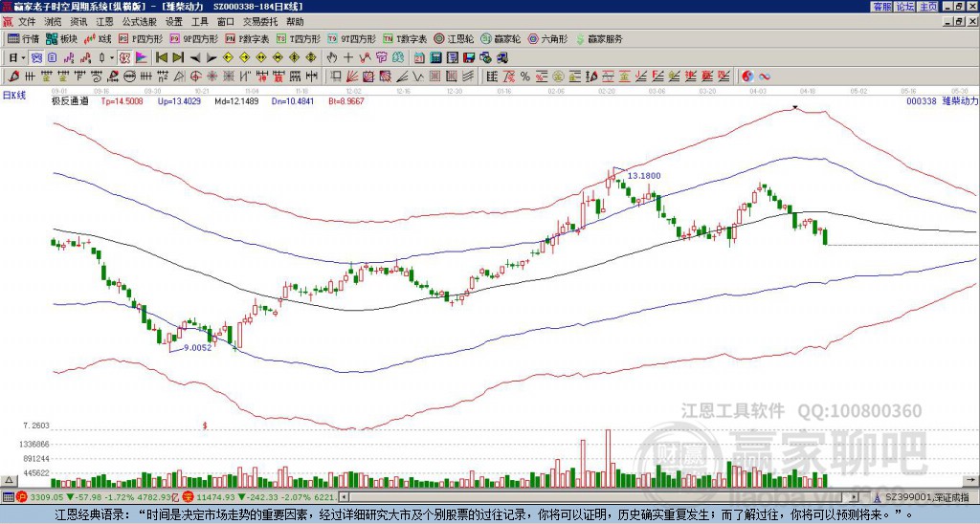The height and width of the screenshot is (524, 980).
Task: Click horizontal scrollbar left arrow
Action: 344,497
